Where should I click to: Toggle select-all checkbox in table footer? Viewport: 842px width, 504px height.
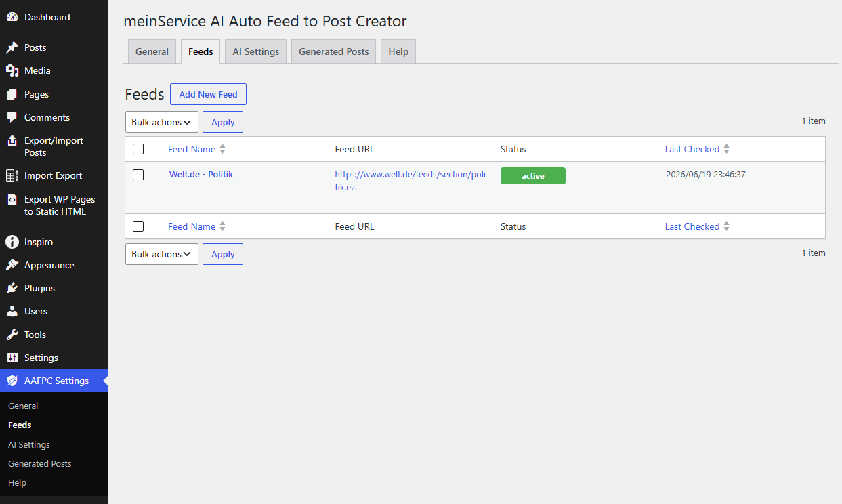click(138, 226)
